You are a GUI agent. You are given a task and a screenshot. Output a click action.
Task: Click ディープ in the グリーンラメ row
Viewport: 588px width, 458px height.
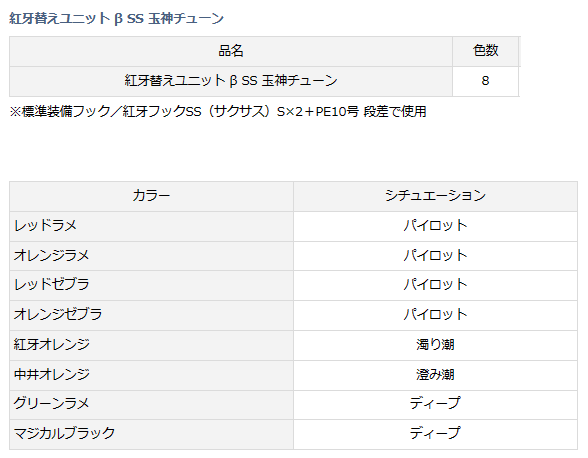435,404
